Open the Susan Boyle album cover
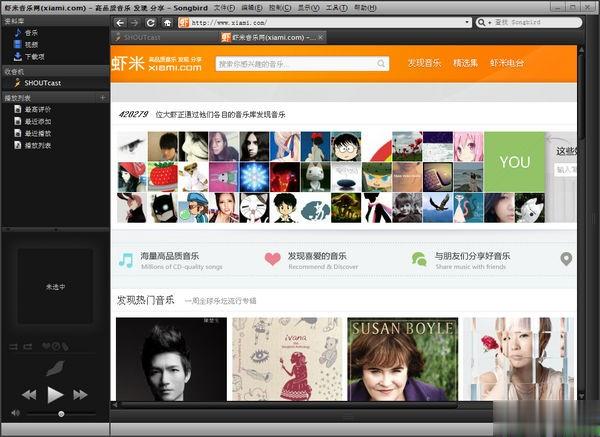Viewport: 600px width, 437px height. [403, 359]
